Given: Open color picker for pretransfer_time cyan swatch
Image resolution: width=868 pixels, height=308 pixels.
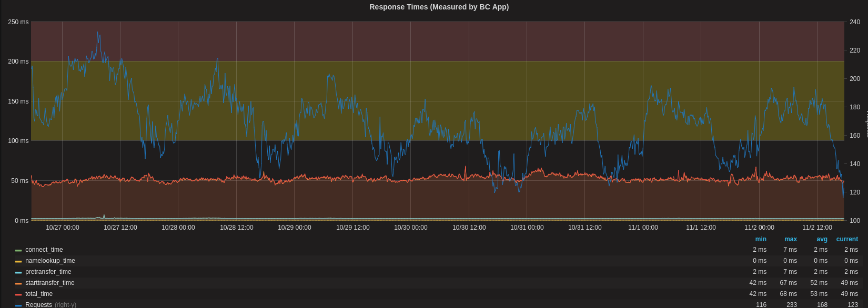Looking at the screenshot, I should pyautogui.click(x=18, y=273).
